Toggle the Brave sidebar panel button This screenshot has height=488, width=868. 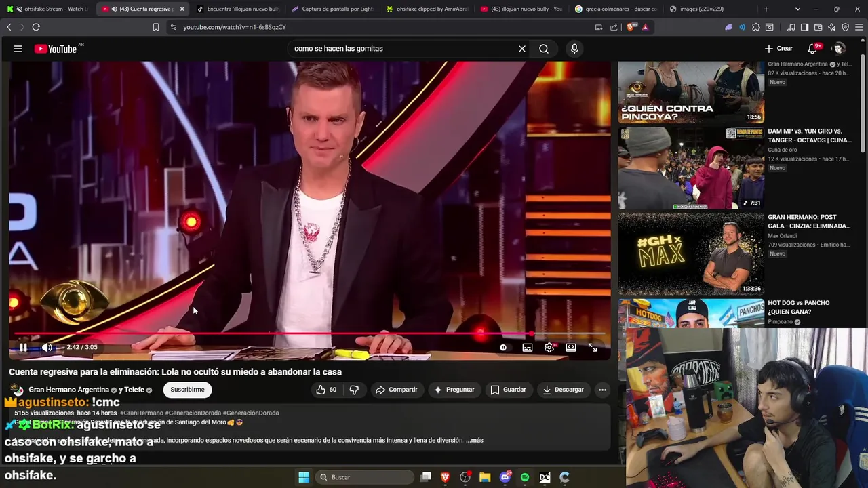pos(804,27)
